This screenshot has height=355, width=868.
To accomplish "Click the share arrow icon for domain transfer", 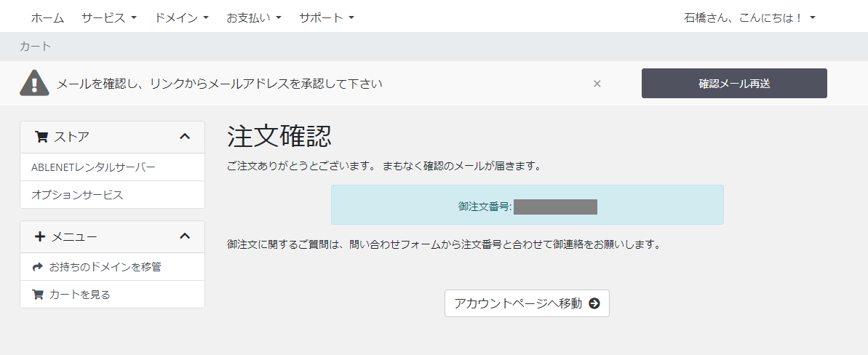I will (38, 267).
